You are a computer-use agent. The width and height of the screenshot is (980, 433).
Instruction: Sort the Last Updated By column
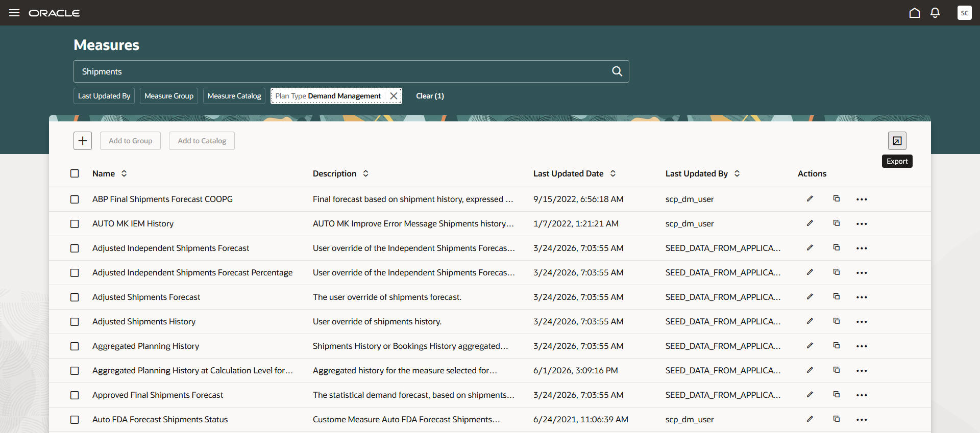737,173
